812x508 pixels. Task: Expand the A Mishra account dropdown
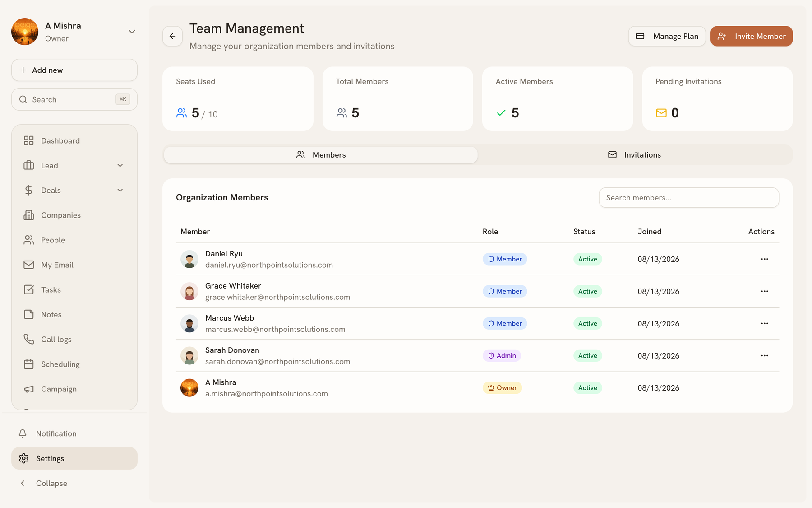(x=132, y=32)
